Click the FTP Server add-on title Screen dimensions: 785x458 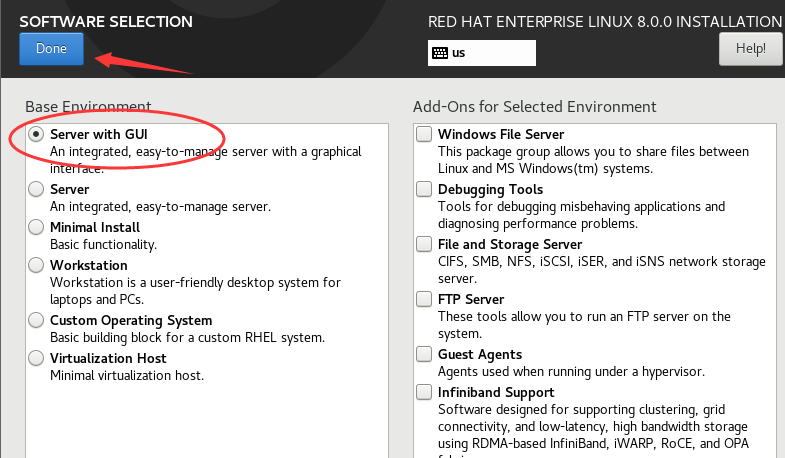point(471,299)
